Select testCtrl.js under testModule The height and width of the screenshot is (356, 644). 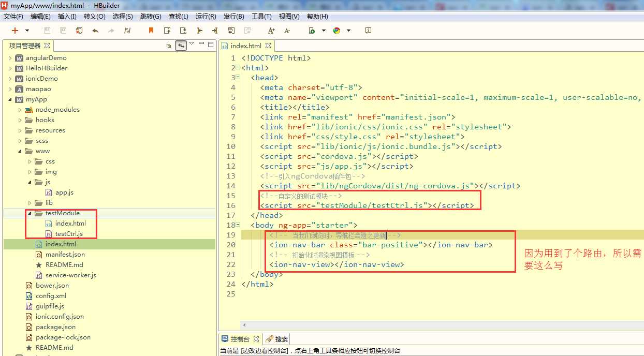coord(69,234)
